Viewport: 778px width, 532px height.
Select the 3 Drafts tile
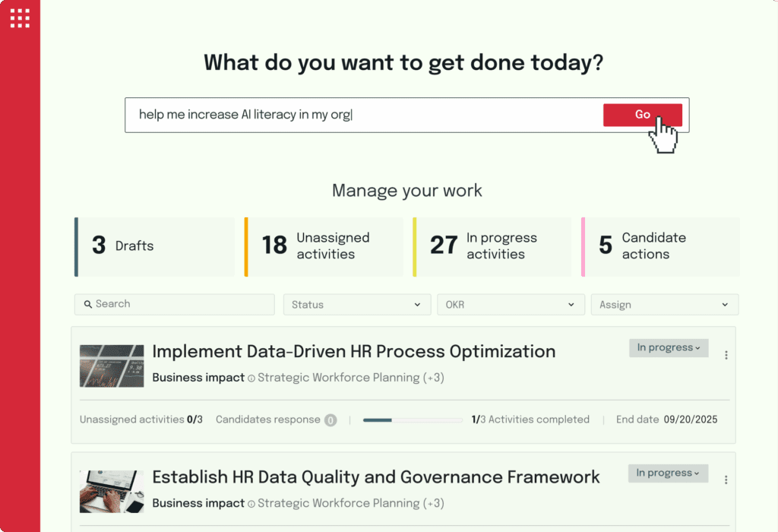tap(154, 246)
